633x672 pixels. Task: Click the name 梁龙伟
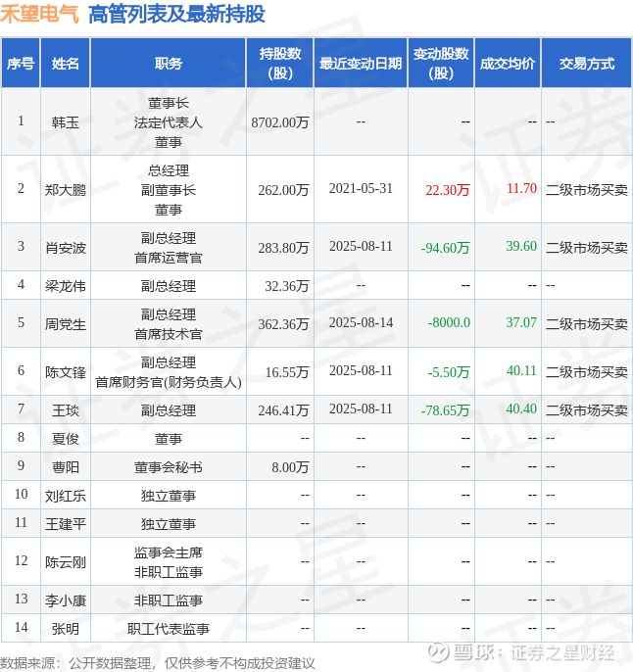(x=65, y=286)
